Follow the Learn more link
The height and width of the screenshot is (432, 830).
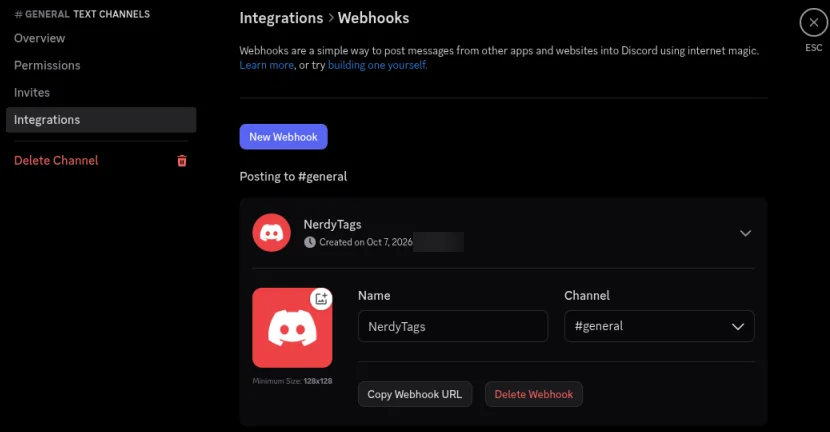pyautogui.click(x=266, y=65)
